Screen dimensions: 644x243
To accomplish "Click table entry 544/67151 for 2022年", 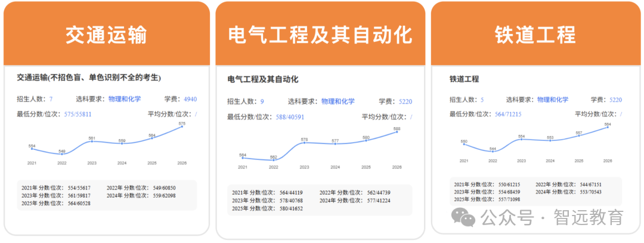I will click(x=590, y=184).
